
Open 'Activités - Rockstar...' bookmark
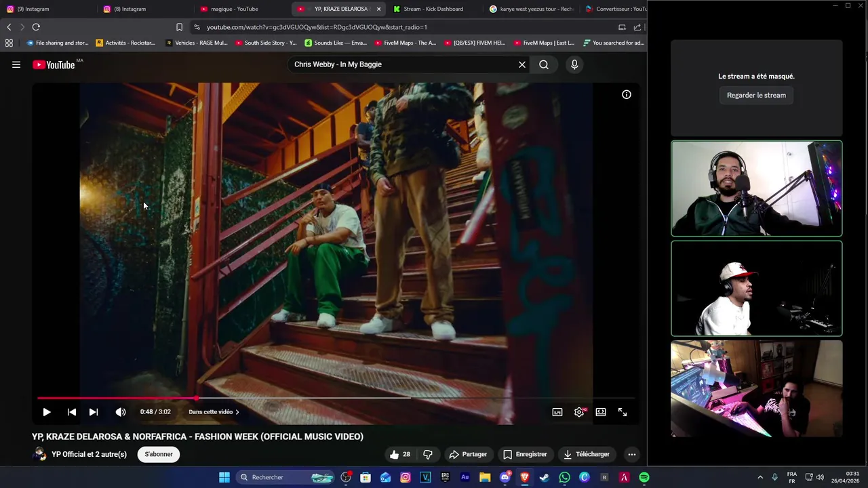click(x=125, y=43)
